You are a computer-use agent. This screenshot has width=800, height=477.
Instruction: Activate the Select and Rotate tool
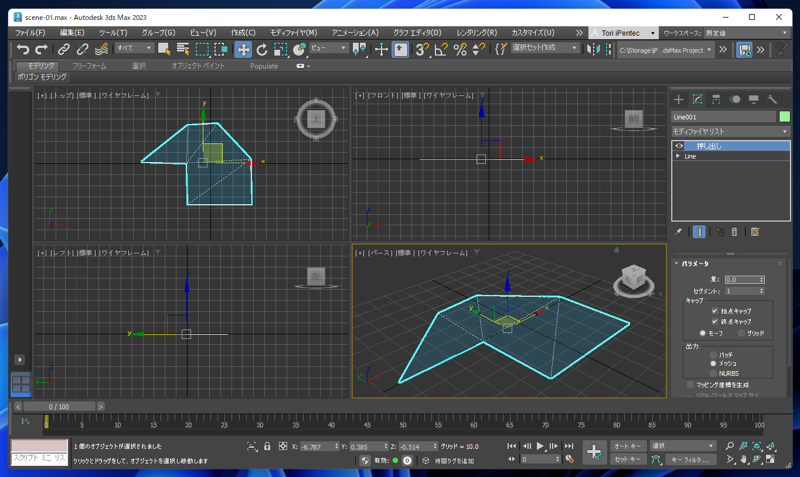(x=262, y=49)
